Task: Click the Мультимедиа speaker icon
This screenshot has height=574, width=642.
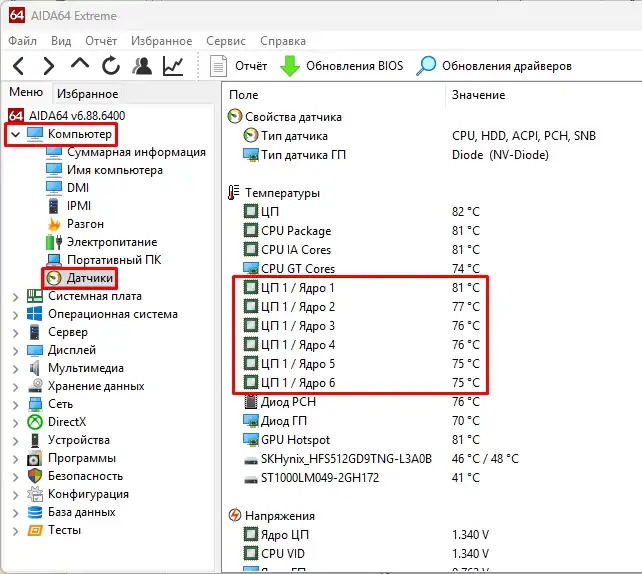Action: (x=35, y=368)
